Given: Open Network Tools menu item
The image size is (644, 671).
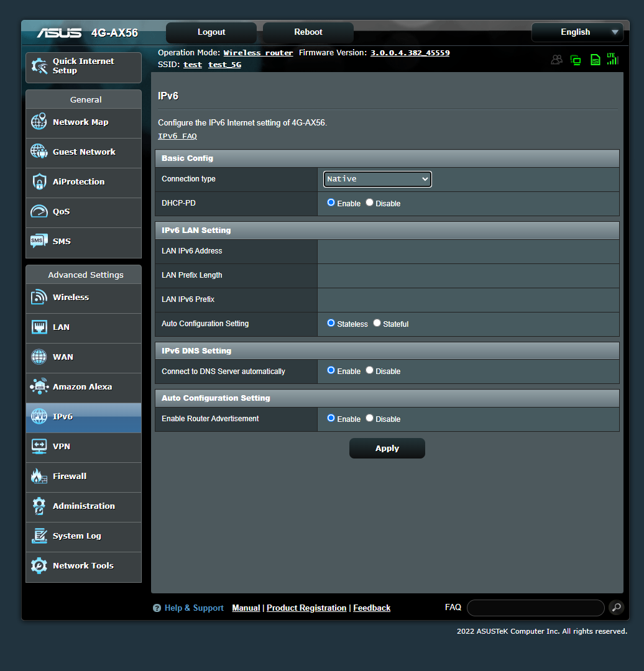Looking at the screenshot, I should tap(83, 566).
